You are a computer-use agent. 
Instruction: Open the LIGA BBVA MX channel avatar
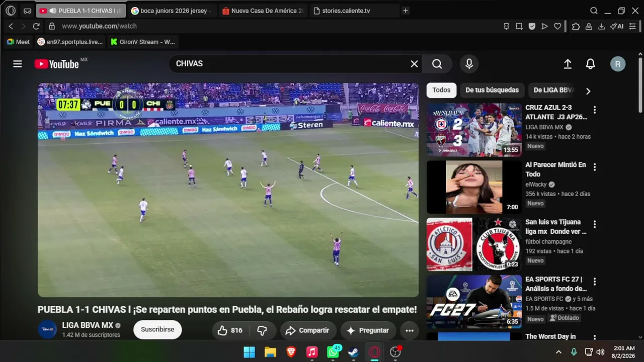[47, 329]
